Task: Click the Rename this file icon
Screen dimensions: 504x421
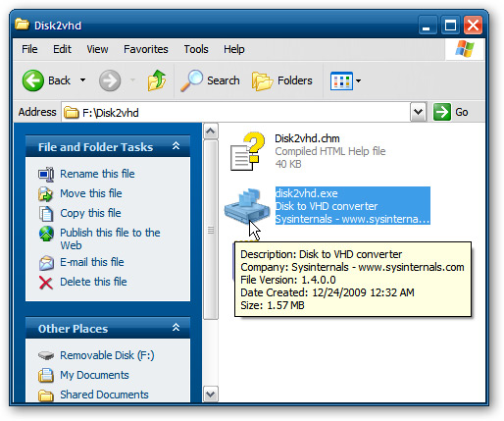Action: (x=46, y=174)
